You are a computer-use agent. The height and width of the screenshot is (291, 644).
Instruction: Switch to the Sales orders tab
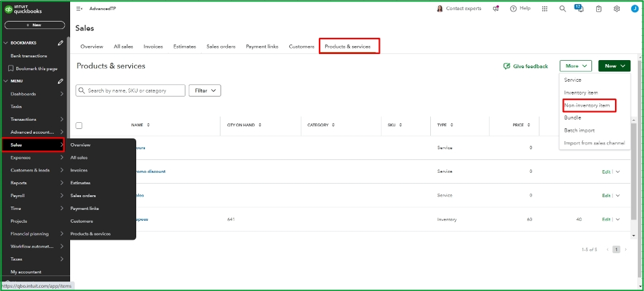pos(221,47)
